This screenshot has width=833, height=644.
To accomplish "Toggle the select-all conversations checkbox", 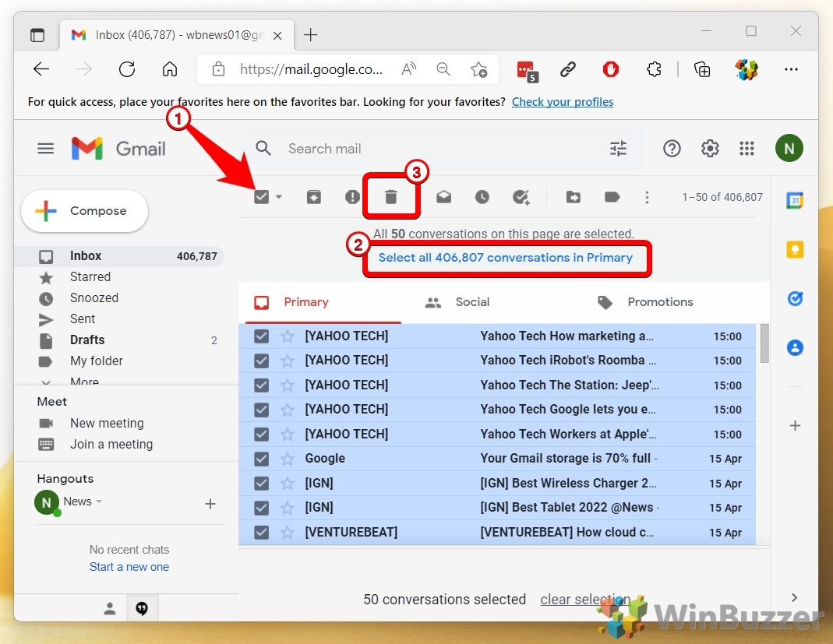I will point(261,197).
